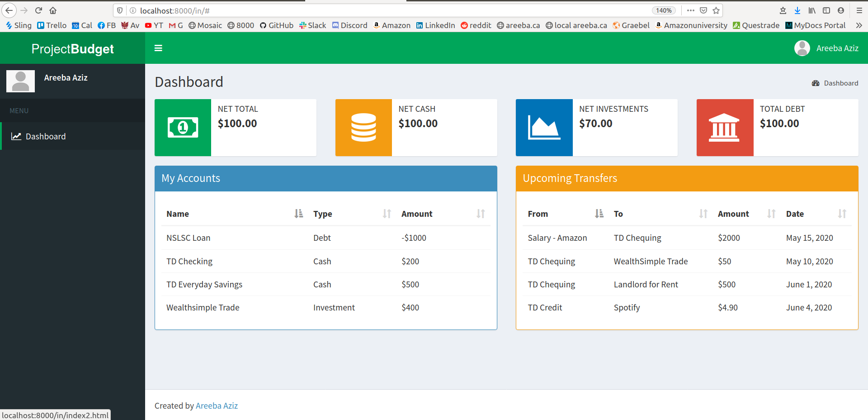Screen dimensions: 868x420
Task: Click WealthSimple Trade transfer destination
Action: 651,261
